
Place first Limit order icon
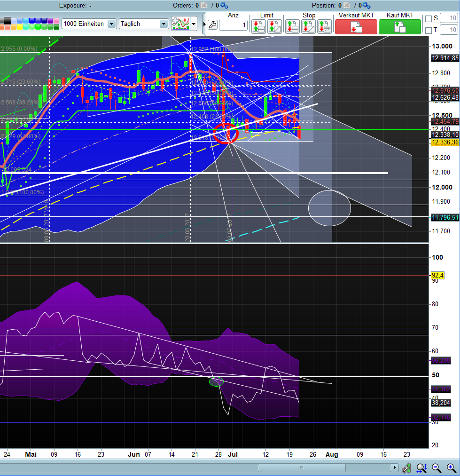258,26
